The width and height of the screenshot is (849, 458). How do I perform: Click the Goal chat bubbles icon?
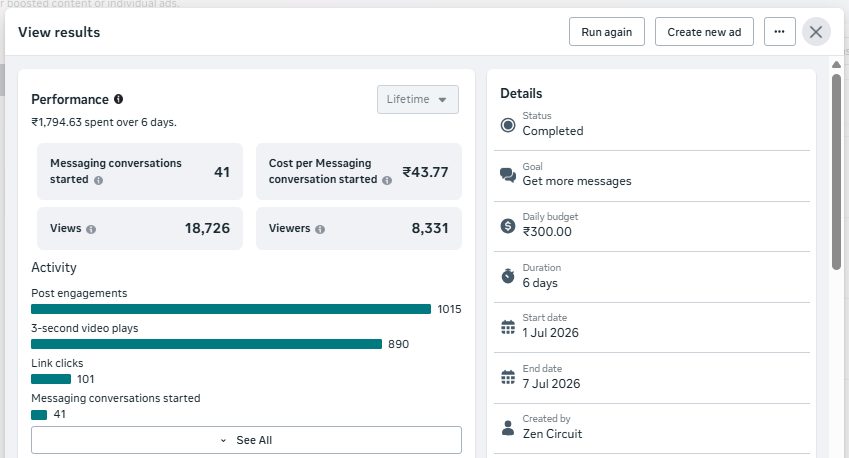tap(508, 175)
